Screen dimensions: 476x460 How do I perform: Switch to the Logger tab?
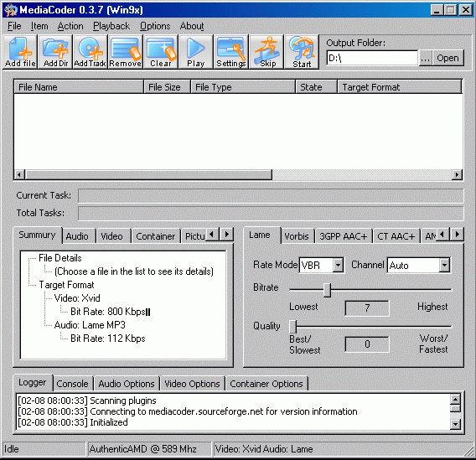[x=33, y=383]
